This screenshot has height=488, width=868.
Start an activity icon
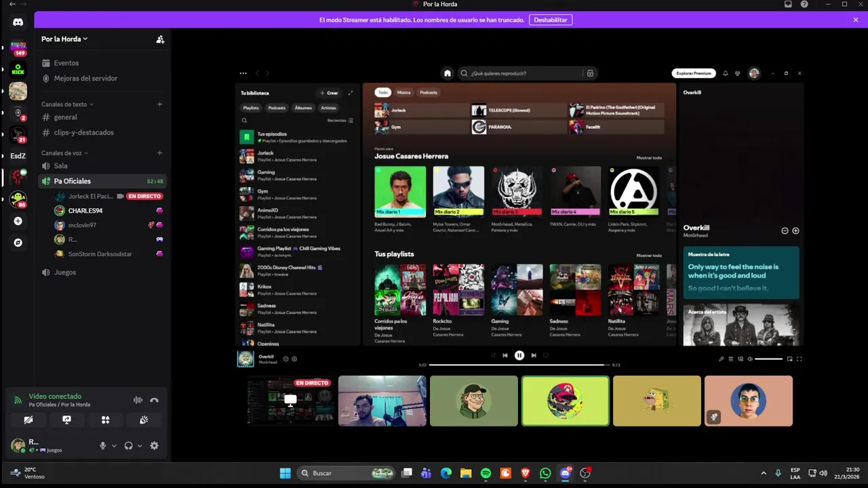pos(105,420)
